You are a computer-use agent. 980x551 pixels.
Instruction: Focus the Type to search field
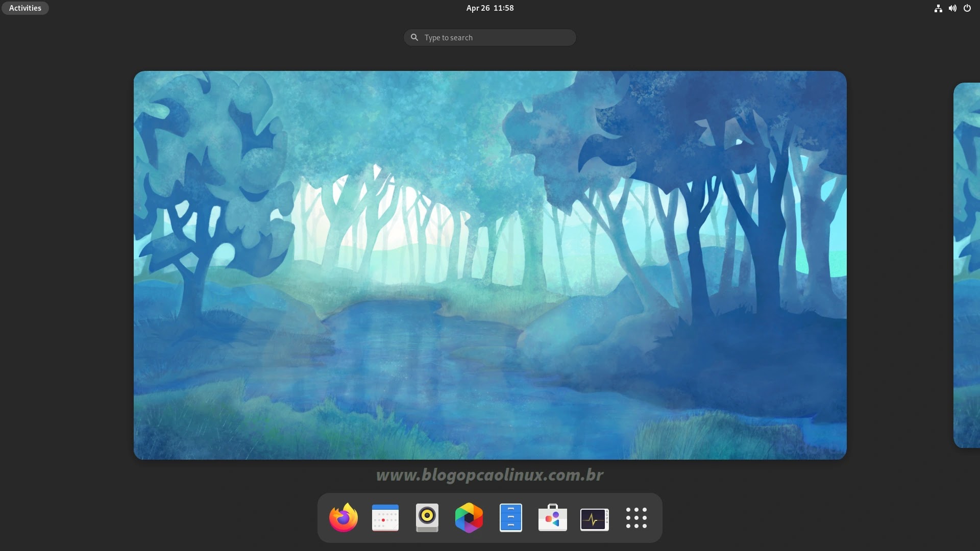coord(490,38)
